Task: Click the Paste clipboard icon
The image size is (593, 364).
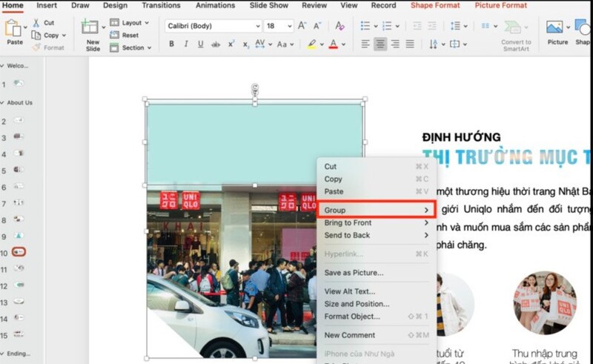Action: pos(13,28)
